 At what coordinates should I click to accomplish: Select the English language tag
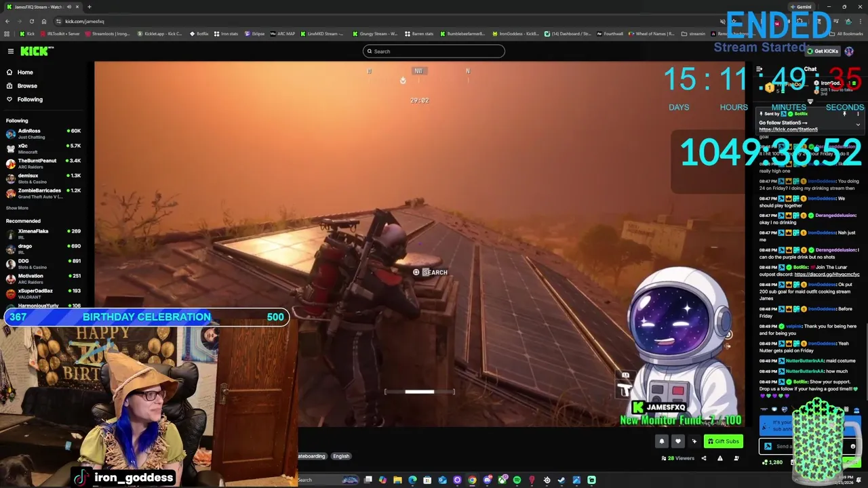pyautogui.click(x=341, y=457)
